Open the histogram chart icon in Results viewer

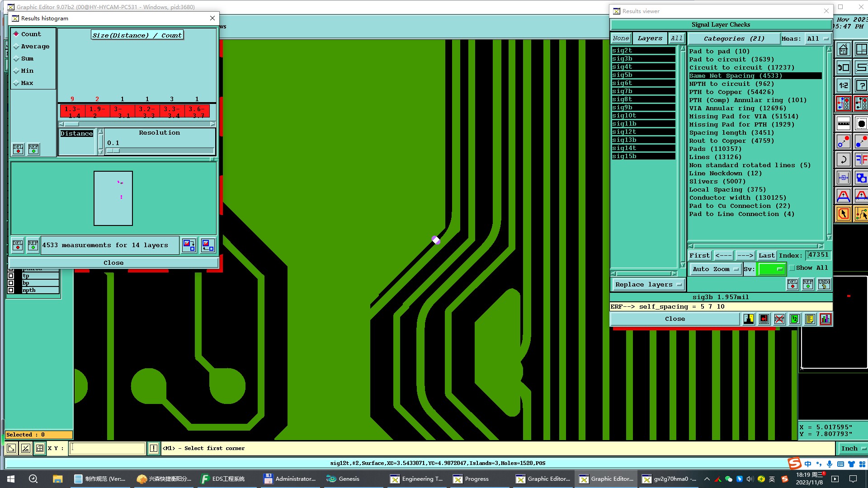825,319
